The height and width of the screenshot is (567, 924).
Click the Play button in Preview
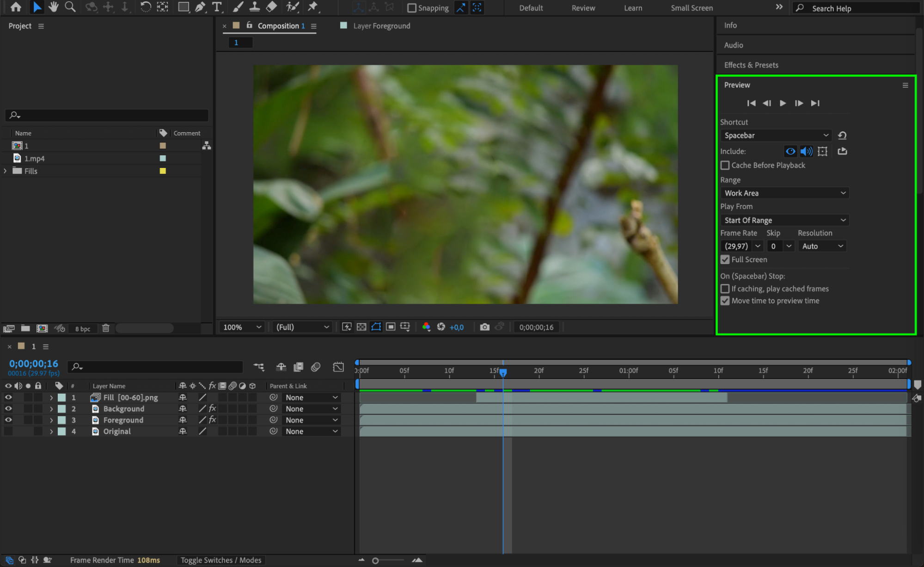point(783,103)
